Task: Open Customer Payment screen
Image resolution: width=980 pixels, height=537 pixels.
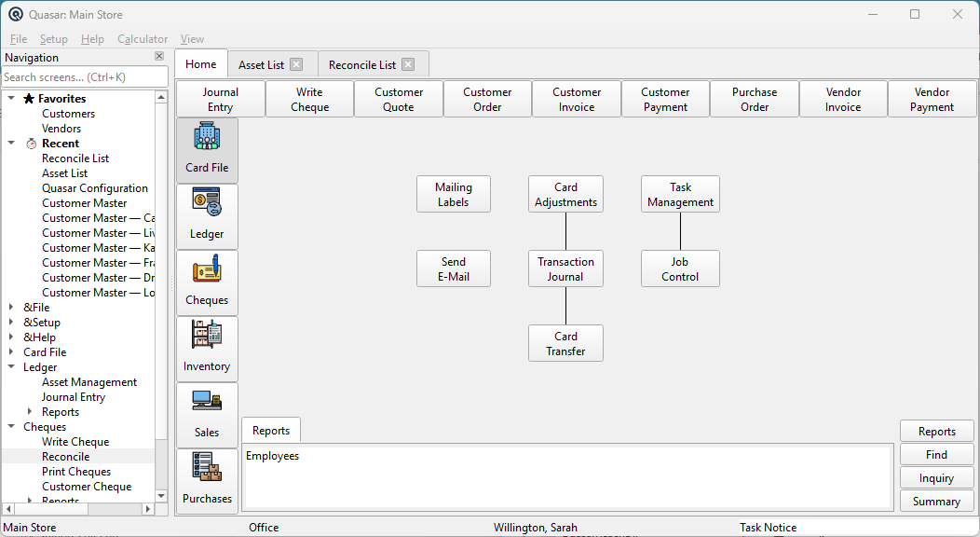Action: point(665,100)
